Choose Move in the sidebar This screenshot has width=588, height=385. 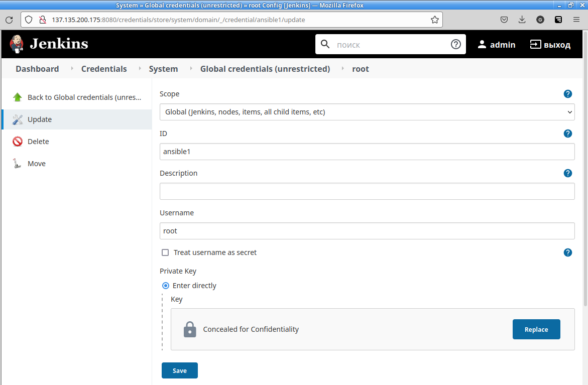tap(37, 164)
